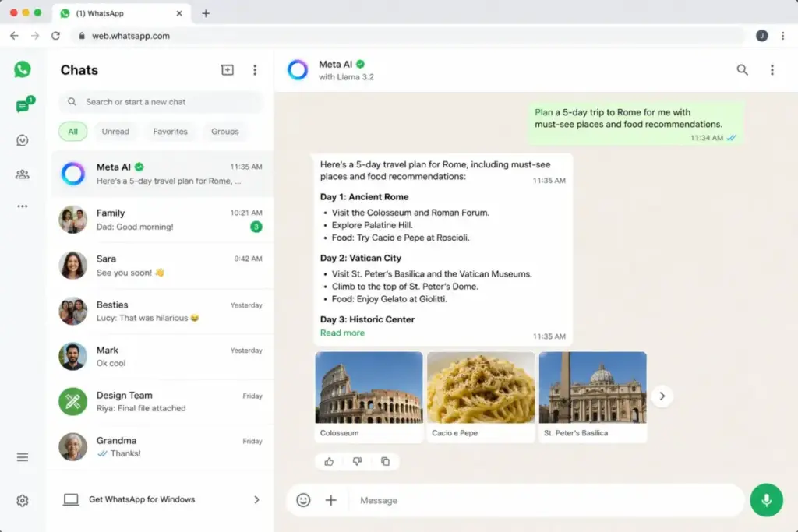
Task: Click Read more in Meta AI reply
Action: (342, 333)
